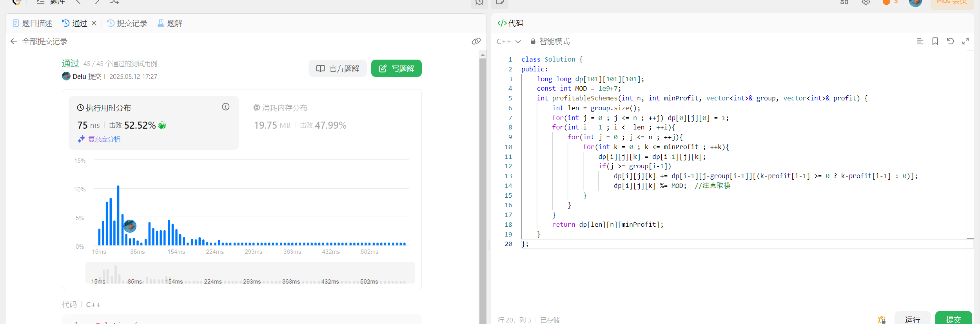Click the 代码 panel tab
The height and width of the screenshot is (324, 980).
point(510,23)
